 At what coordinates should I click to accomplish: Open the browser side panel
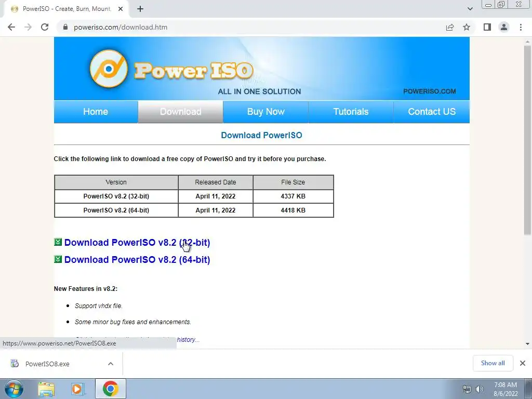[487, 27]
